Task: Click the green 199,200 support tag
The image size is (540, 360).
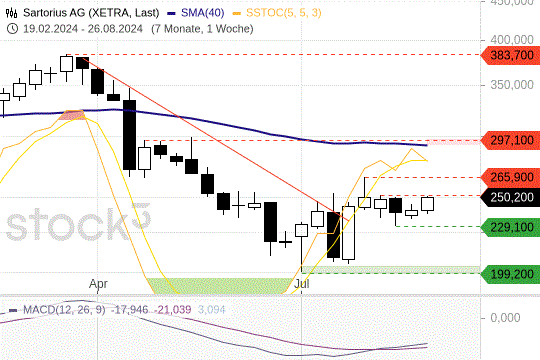Action: tap(510, 275)
